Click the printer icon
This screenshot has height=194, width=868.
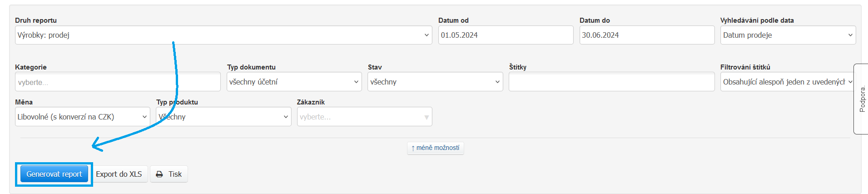point(159,174)
